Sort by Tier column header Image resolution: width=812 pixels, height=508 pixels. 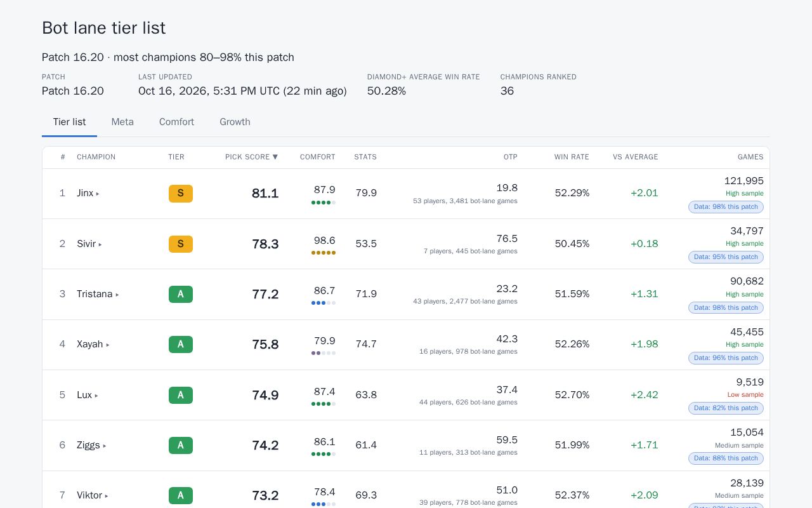pyautogui.click(x=176, y=157)
